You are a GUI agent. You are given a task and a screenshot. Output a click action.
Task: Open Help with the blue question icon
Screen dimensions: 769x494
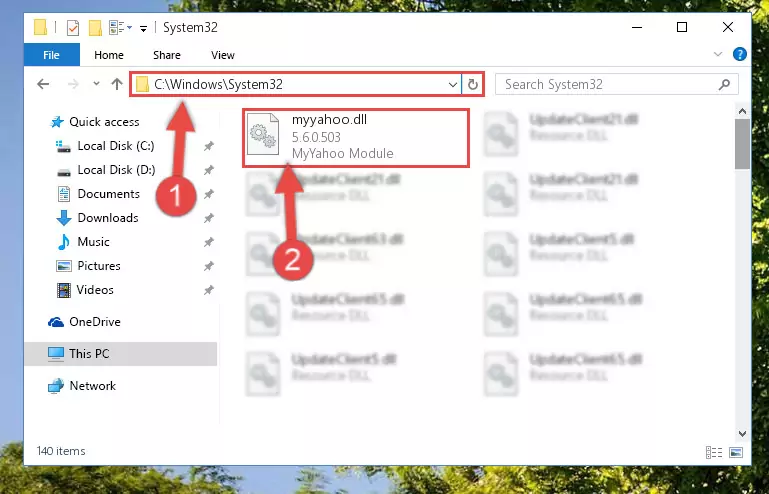740,54
